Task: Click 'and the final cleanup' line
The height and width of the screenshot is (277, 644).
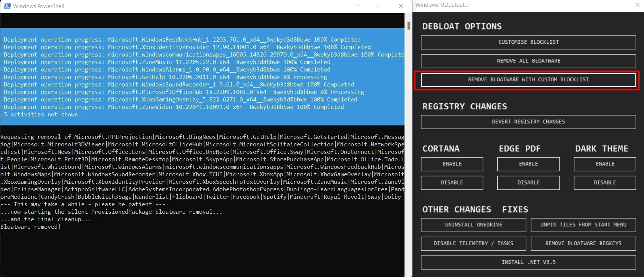Action: coord(46,219)
